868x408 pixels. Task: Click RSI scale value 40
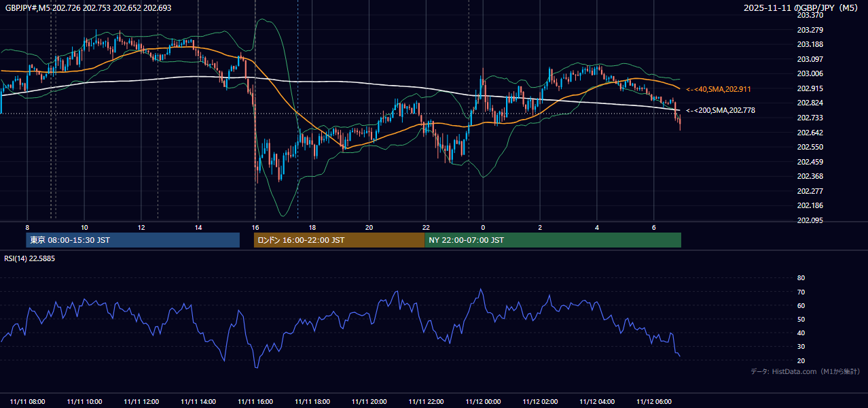(801, 333)
